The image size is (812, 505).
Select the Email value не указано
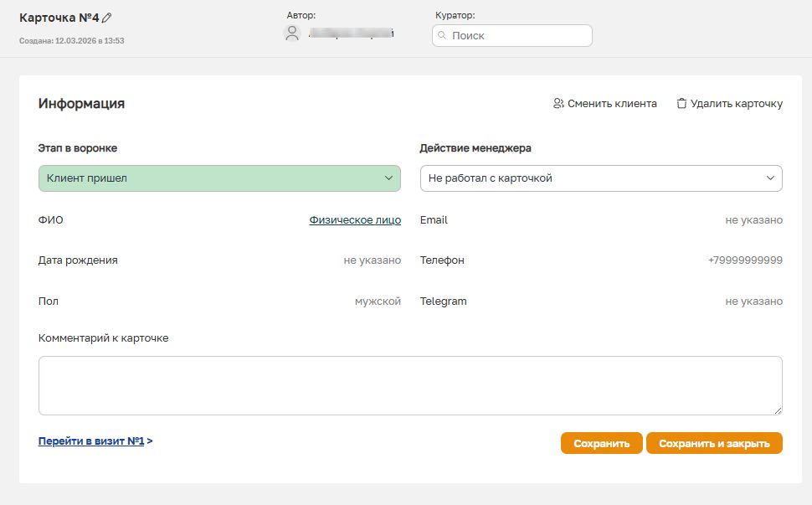tap(753, 220)
